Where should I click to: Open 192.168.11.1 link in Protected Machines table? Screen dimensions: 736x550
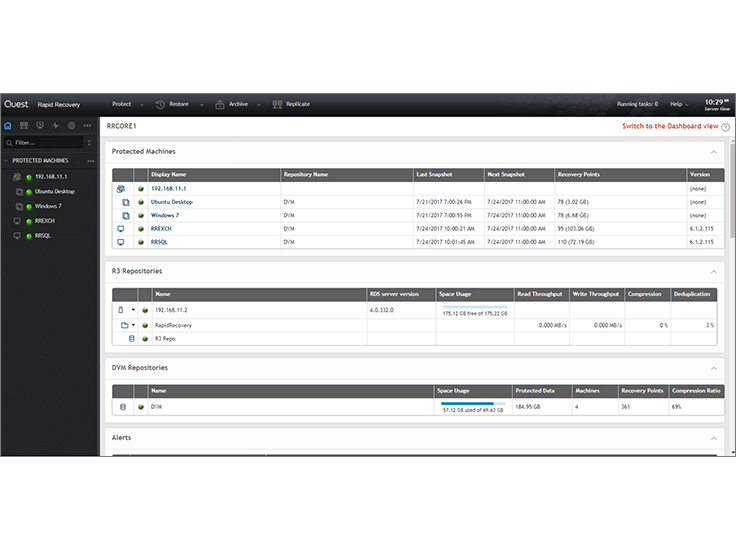[169, 189]
